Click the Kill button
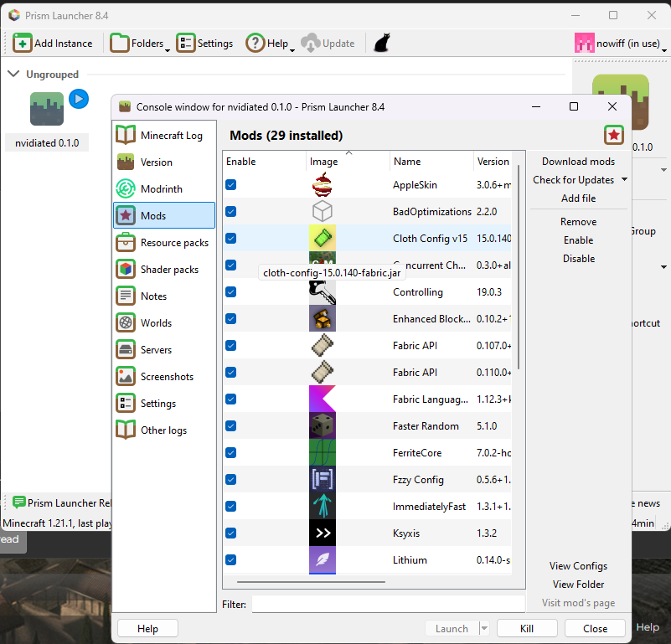The width and height of the screenshot is (671, 644). [527, 628]
